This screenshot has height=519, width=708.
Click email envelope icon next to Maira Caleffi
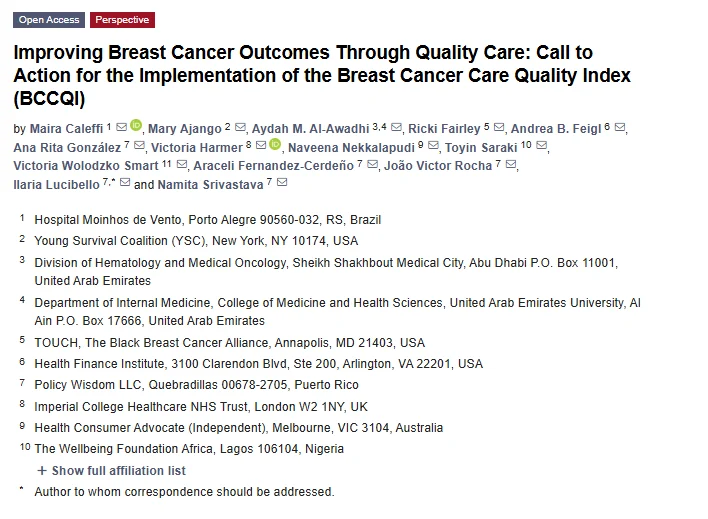122,128
